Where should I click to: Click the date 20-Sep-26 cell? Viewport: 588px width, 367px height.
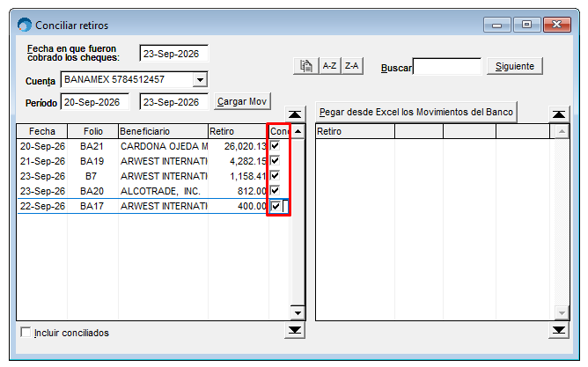[x=42, y=146]
